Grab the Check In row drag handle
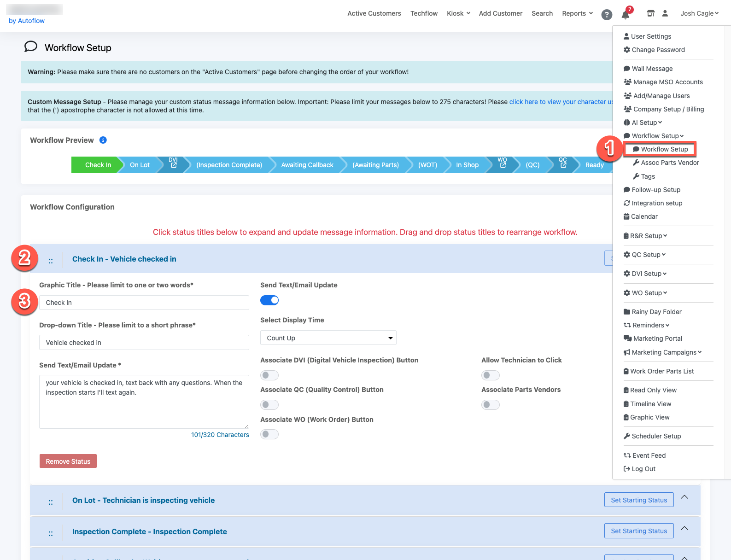This screenshot has width=731, height=560. point(51,261)
